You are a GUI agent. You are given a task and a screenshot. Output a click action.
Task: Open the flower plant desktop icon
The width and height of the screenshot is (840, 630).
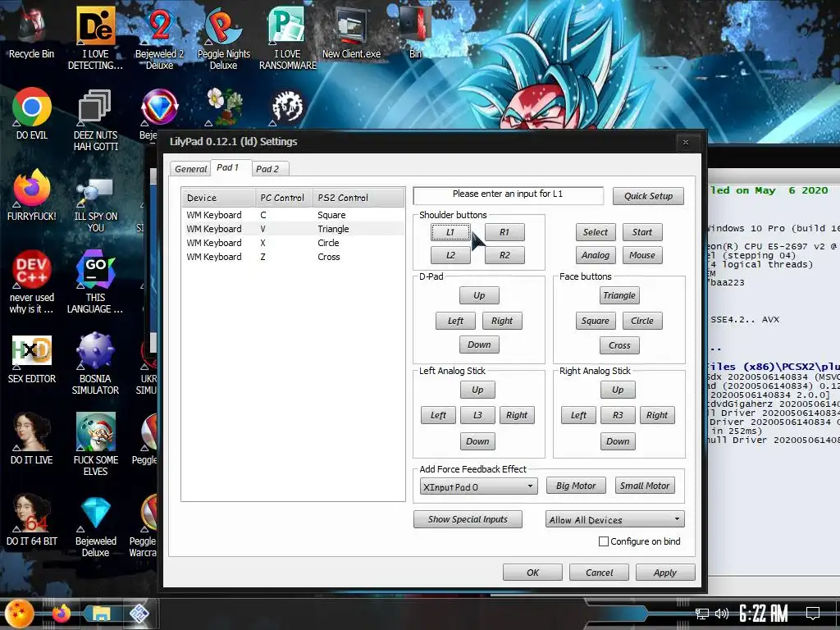point(224,106)
